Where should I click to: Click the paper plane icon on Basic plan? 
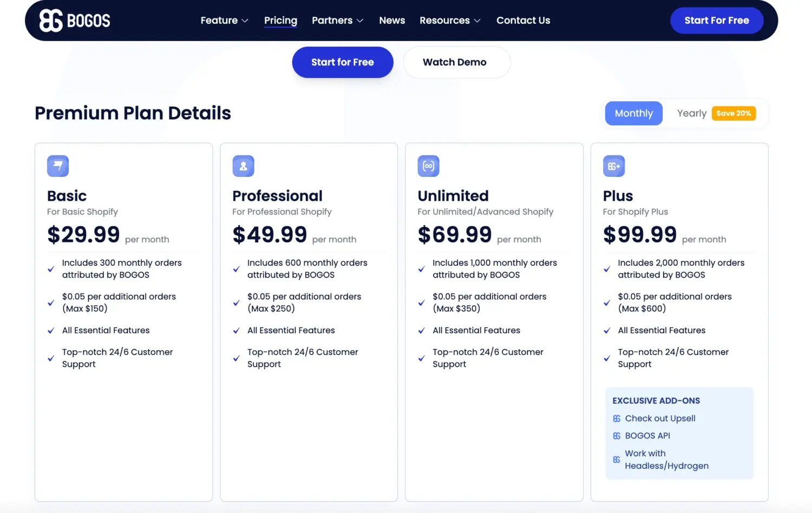[57, 166]
